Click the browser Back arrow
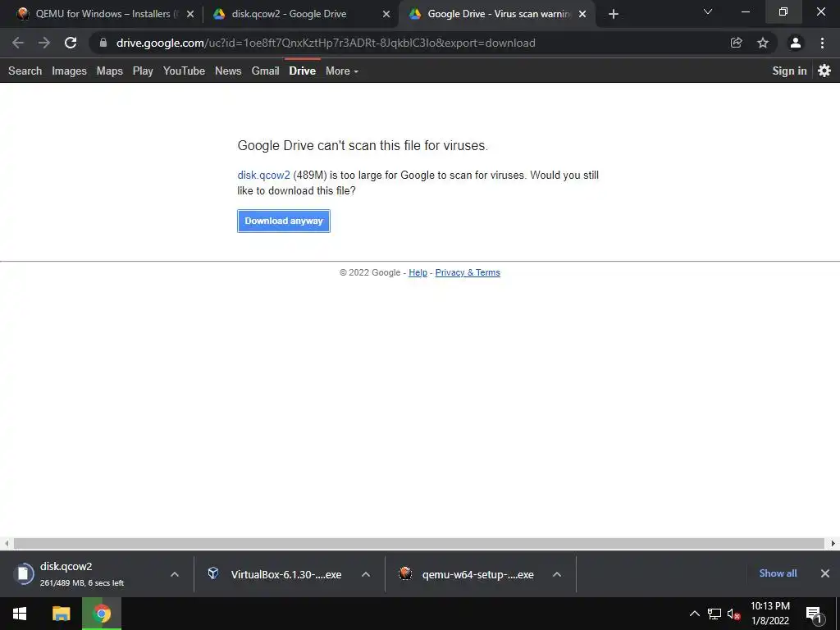This screenshot has height=630, width=840. tap(18, 43)
